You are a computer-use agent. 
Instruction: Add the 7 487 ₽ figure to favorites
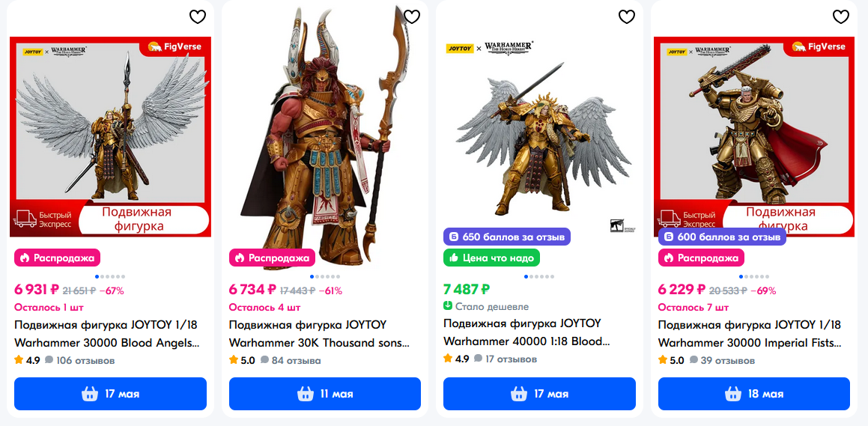627,17
